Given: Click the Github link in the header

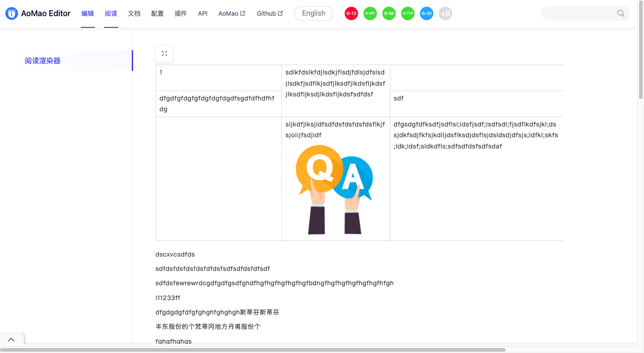Looking at the screenshot, I should 266,13.
